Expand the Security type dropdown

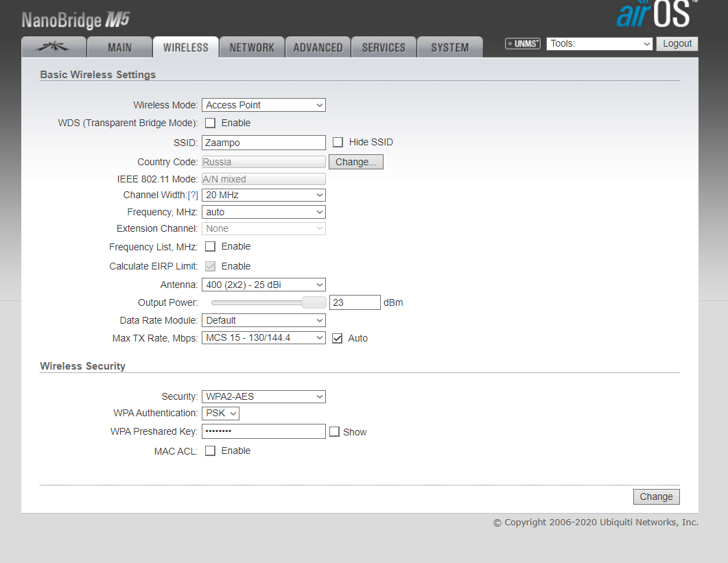point(263,396)
